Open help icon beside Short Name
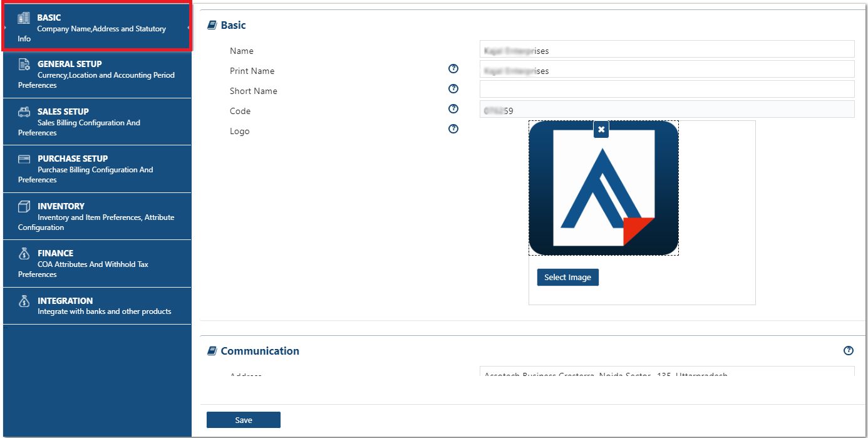Screen dimensions: 868x438 tap(454, 89)
